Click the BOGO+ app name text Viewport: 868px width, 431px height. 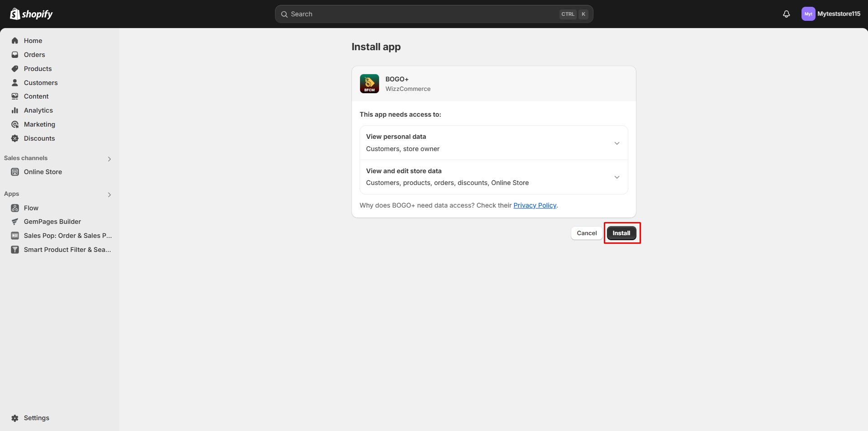(x=397, y=79)
